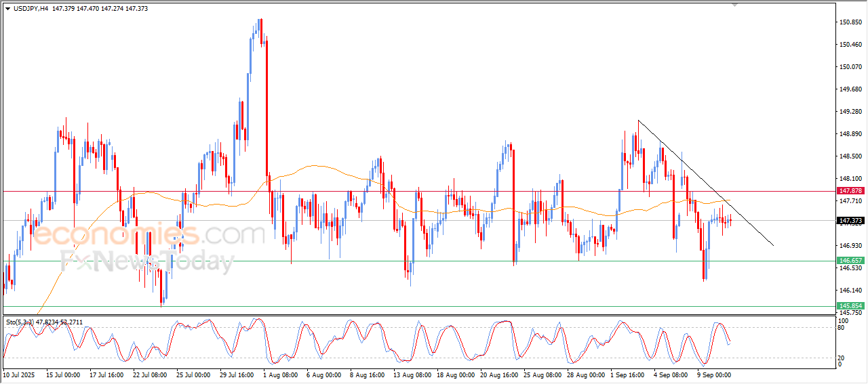Click the green 146.657 price label
The height and width of the screenshot is (384, 868).
[851, 261]
